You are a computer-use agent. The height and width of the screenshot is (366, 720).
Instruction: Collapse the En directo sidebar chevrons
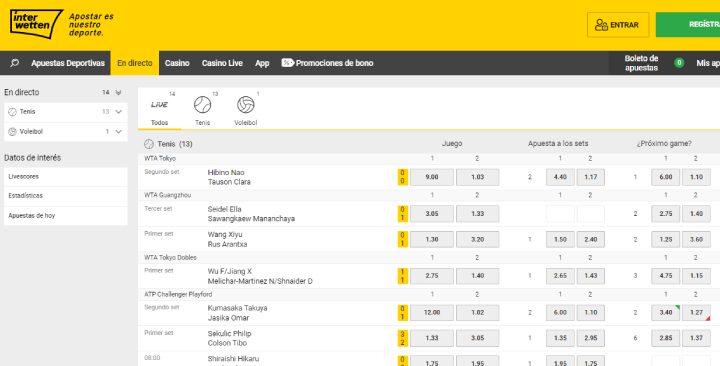click(x=118, y=92)
